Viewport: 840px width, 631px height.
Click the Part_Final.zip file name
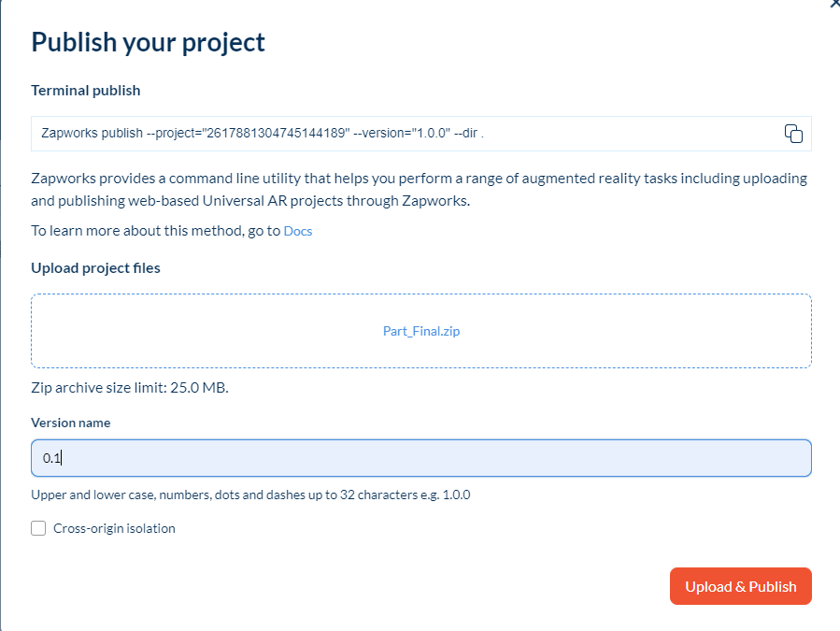(x=421, y=331)
